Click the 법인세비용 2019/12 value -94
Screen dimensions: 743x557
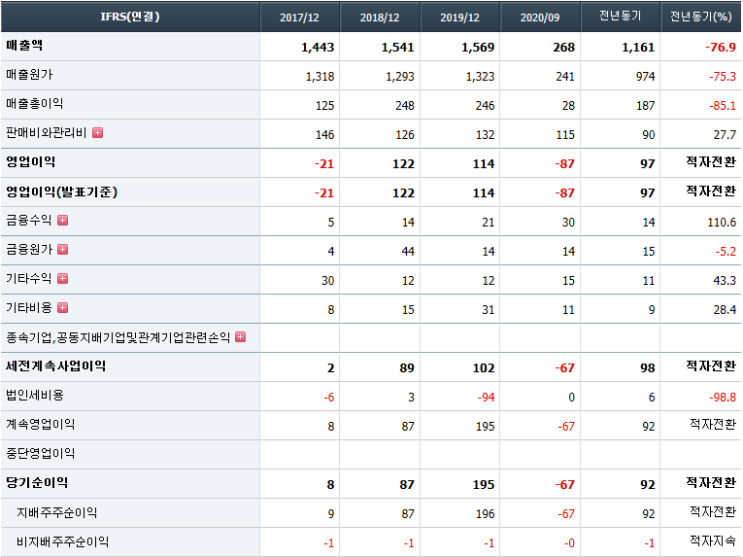[486, 397]
